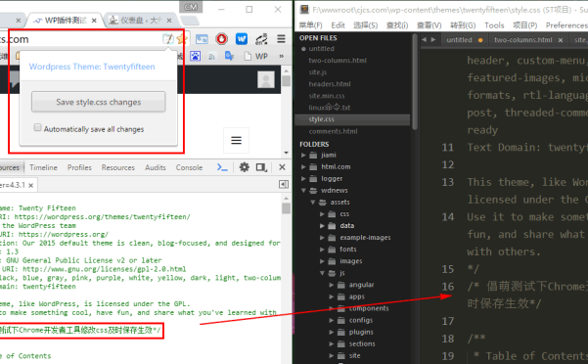Toggle Automatically save all changes checkbox
Viewport: 588px width, 364px height.
tap(37, 128)
